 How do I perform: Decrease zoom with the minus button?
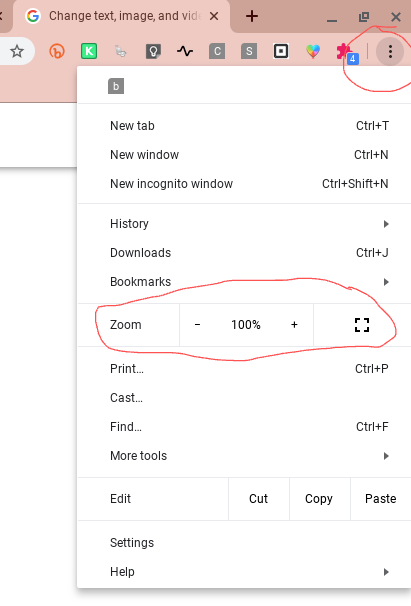coord(197,325)
